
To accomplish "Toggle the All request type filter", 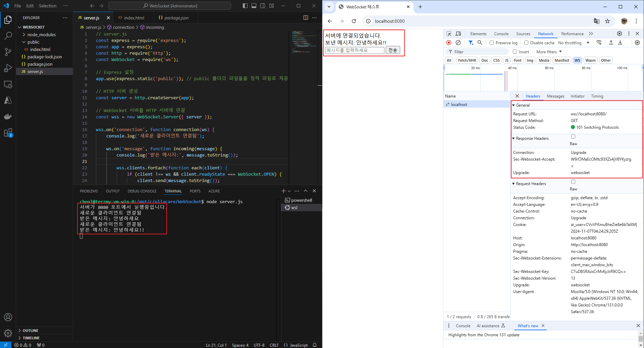I will 449,60.
